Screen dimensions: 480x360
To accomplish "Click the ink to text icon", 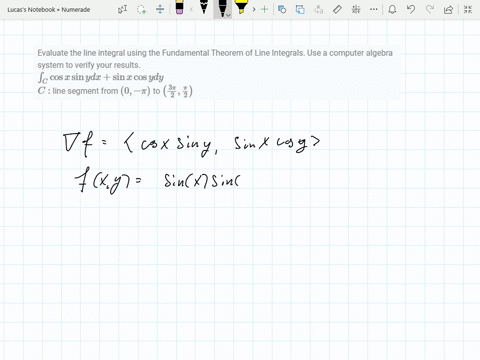I will (319, 9).
